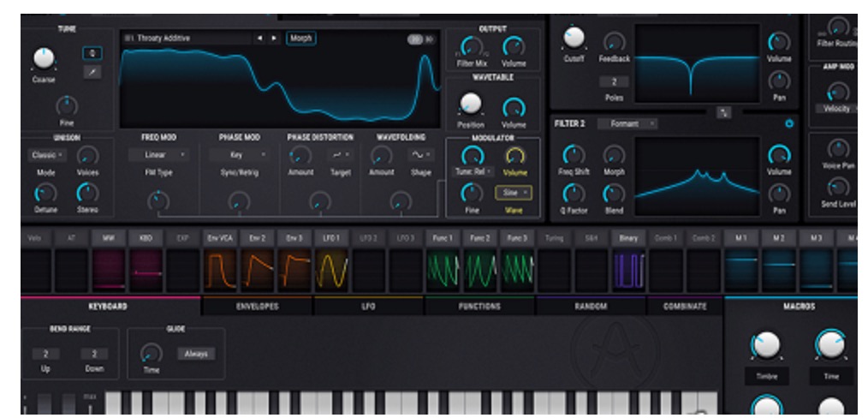Switch to the FUNCTIONS tab
Image resolution: width=868 pixels, height=418 pixels.
click(479, 306)
